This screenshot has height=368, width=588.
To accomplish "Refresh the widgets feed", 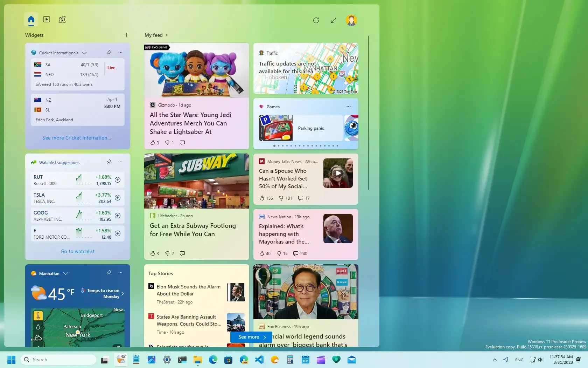I will (x=316, y=20).
